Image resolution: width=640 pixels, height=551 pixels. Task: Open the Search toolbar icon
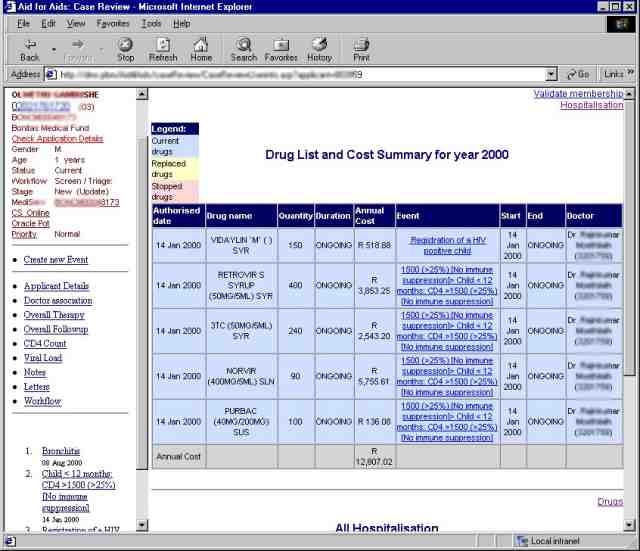(243, 45)
